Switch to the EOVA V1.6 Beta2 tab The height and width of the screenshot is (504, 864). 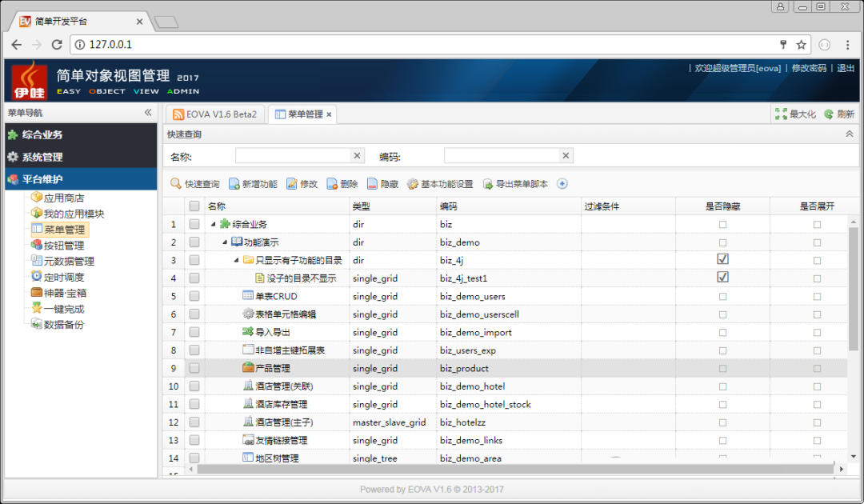point(214,114)
